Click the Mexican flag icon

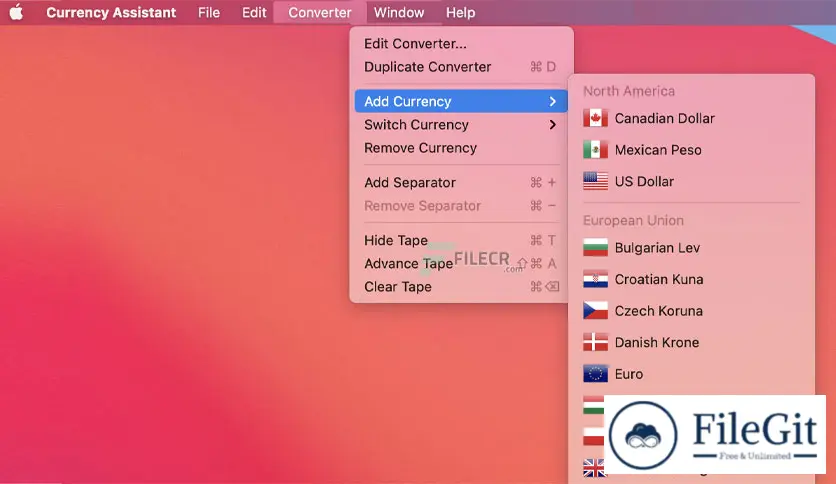click(x=595, y=150)
